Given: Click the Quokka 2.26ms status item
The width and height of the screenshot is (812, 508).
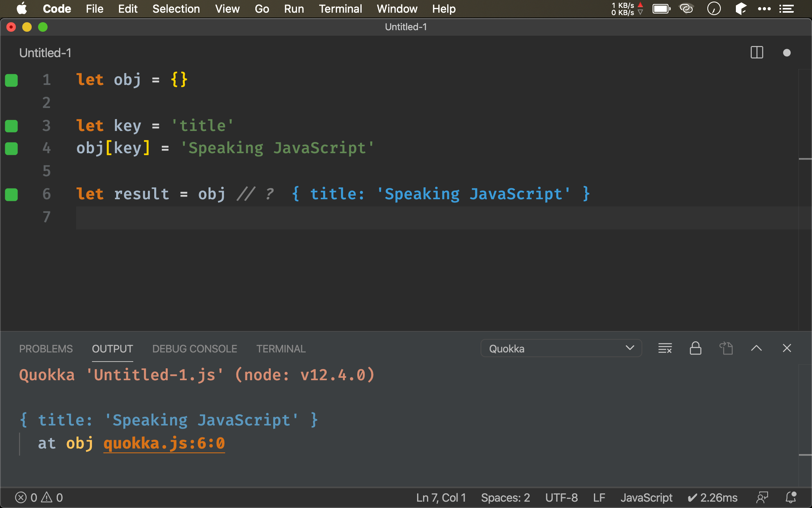Looking at the screenshot, I should point(713,497).
